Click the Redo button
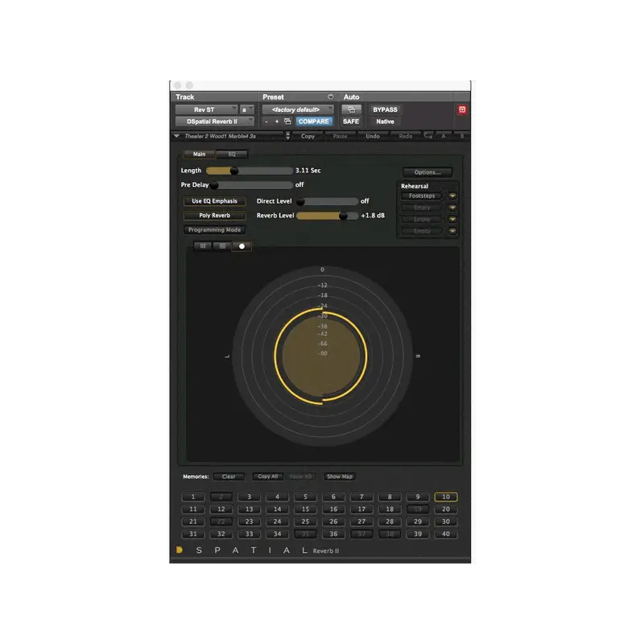644x644 pixels. point(406,136)
